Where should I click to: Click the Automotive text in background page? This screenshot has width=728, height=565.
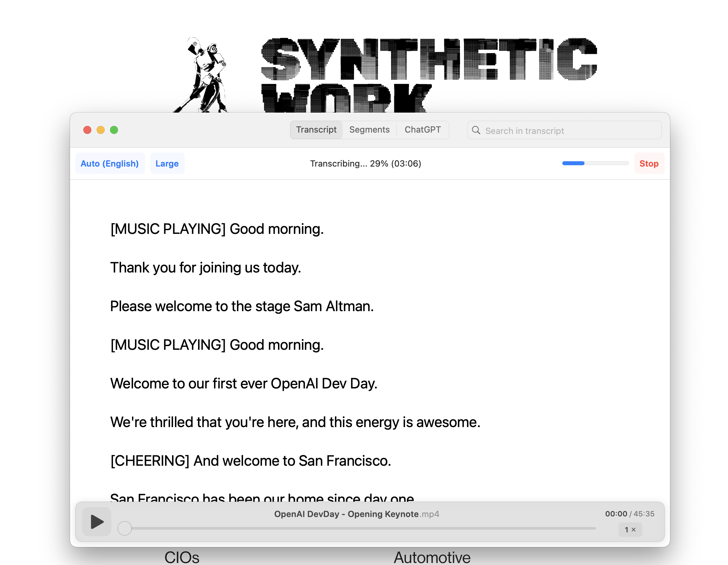432,557
